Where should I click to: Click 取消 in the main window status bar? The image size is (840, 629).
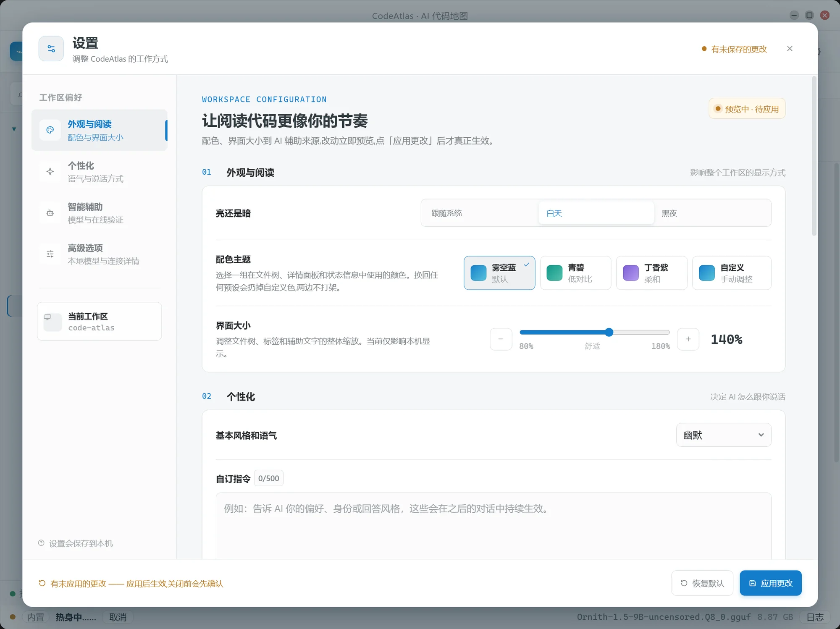click(x=118, y=617)
